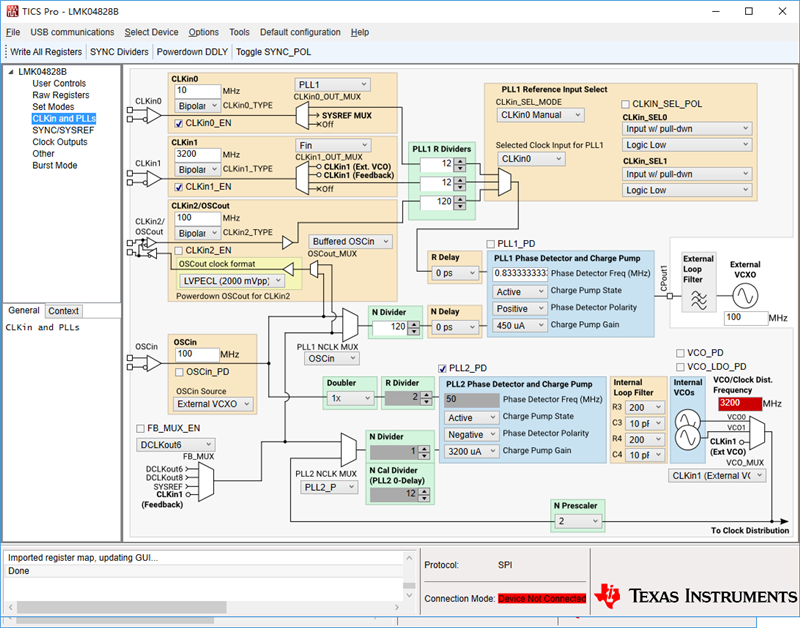
Task: Click the External VCXO 100 MHz field
Action: [x=745, y=317]
